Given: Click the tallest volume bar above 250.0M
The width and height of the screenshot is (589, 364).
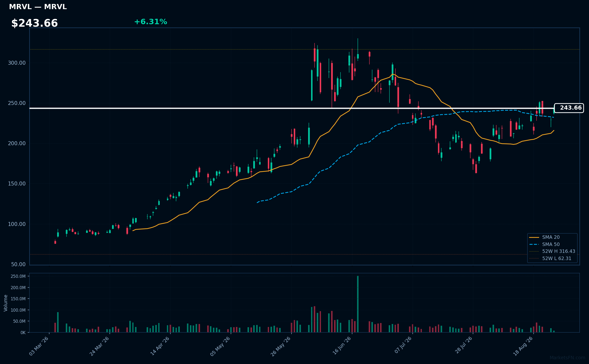Looking at the screenshot, I should coord(358,304).
